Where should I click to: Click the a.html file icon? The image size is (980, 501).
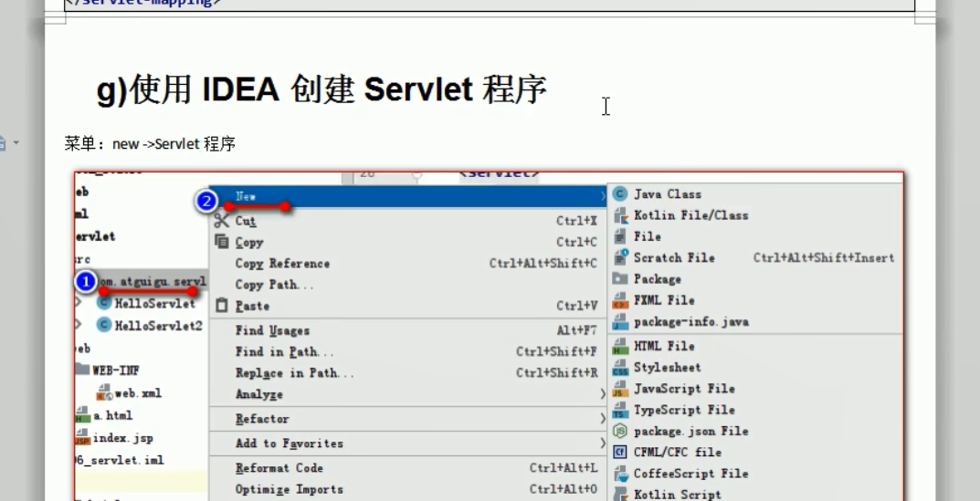point(82,415)
